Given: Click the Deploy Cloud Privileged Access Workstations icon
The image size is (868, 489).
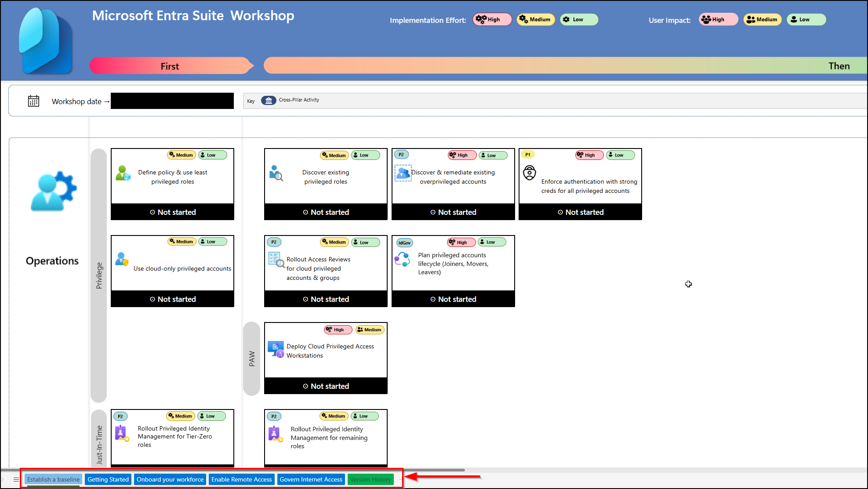Looking at the screenshot, I should point(276,349).
